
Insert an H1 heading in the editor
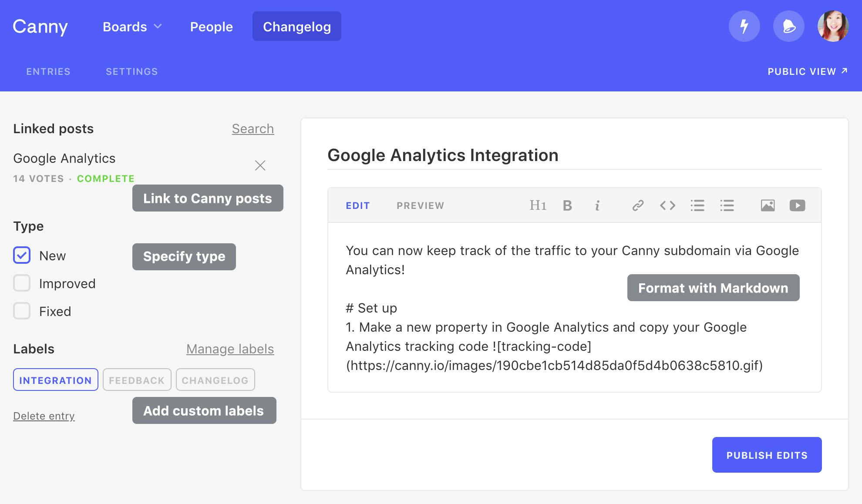[538, 205]
